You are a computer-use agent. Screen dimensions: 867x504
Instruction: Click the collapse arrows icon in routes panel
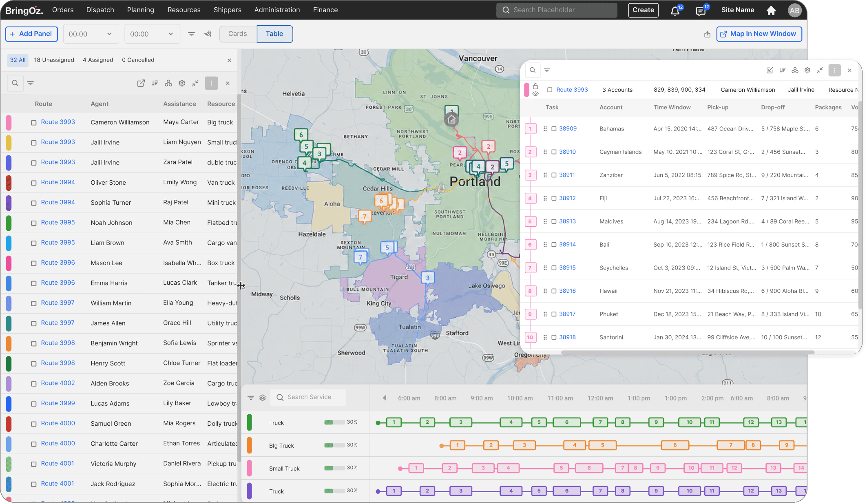point(195,83)
